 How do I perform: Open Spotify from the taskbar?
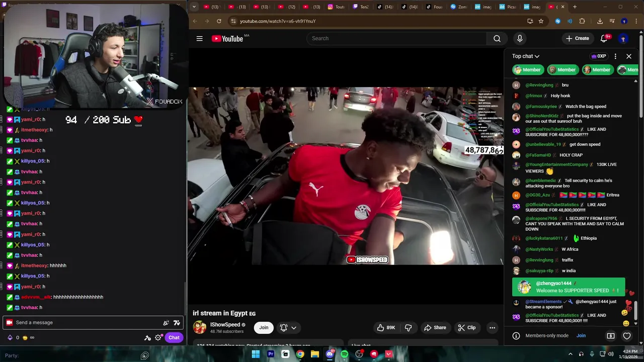pyautogui.click(x=344, y=354)
